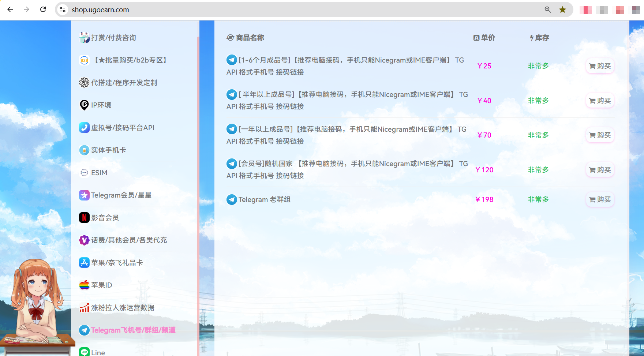The height and width of the screenshot is (356, 644).
Task: Buy the ¥70 一年以上成品号 product
Action: coord(600,135)
